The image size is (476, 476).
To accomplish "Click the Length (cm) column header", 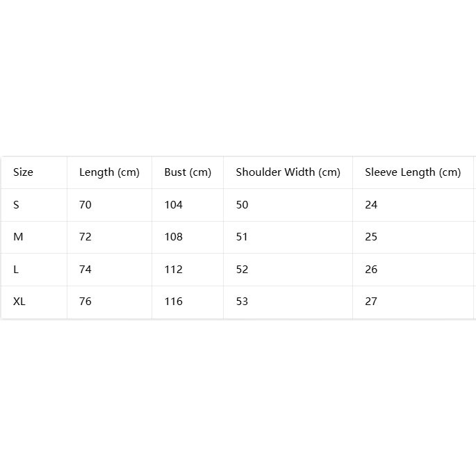I will pyautogui.click(x=109, y=172).
